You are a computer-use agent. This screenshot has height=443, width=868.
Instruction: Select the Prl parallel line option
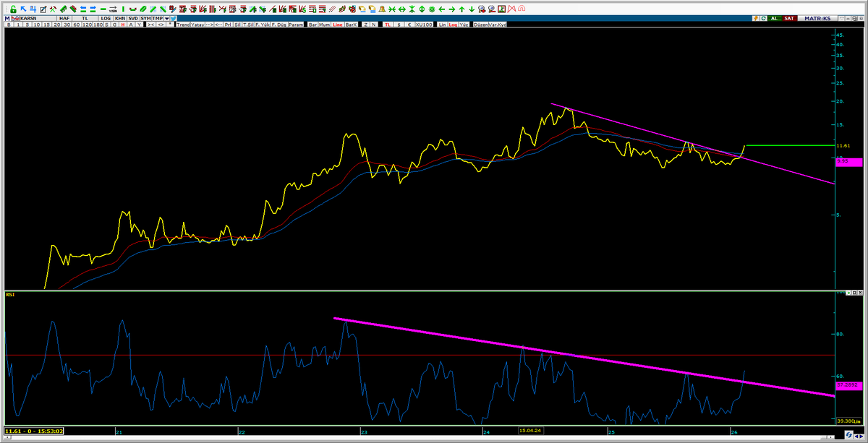(227, 25)
